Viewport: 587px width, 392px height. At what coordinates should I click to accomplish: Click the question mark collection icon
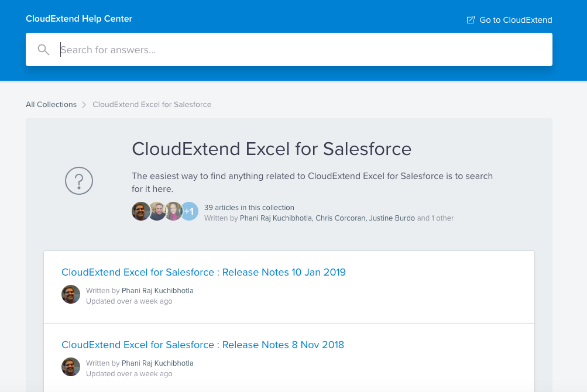pyautogui.click(x=79, y=181)
